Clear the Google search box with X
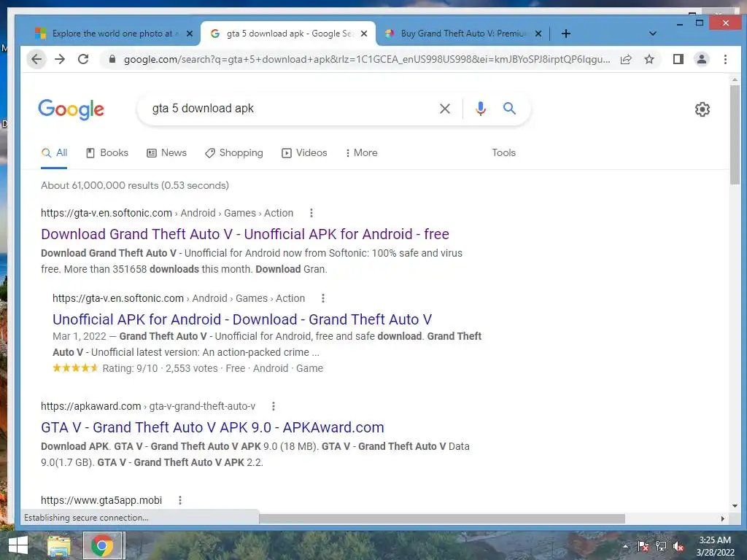 coord(445,109)
